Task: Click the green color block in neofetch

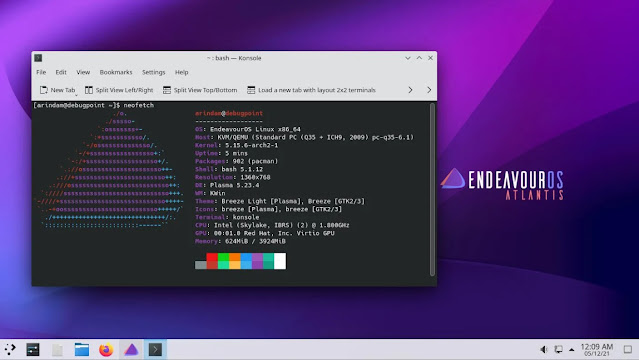Action: click(223, 261)
